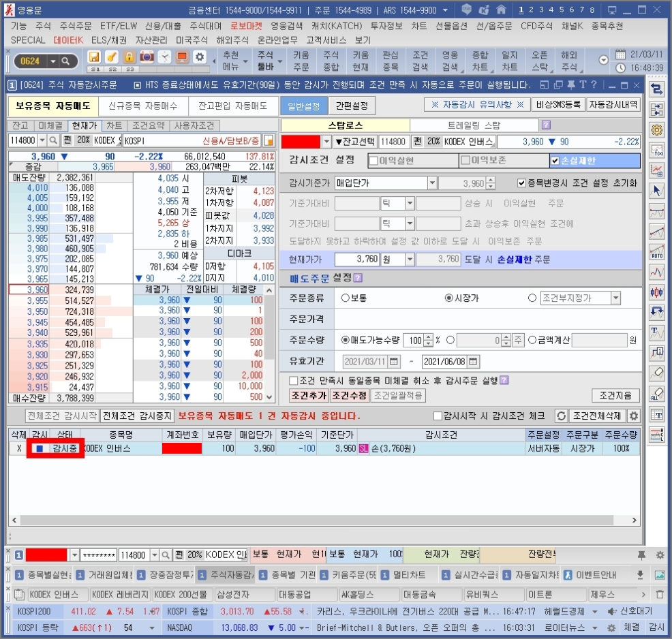The height and width of the screenshot is (639, 672).
Task: Switch to the 트레일링 스탑 tab
Action: 474,125
